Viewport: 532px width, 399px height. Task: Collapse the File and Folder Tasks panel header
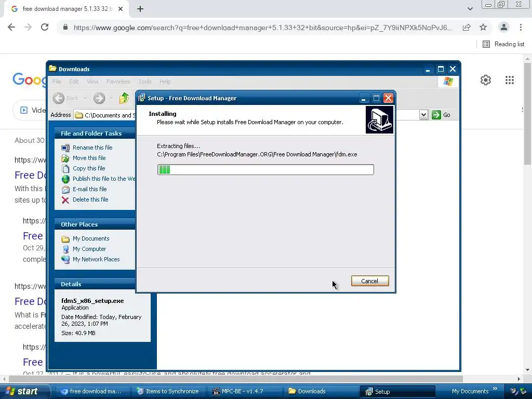point(95,134)
